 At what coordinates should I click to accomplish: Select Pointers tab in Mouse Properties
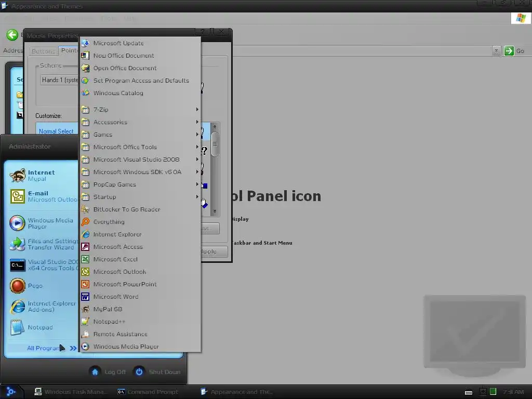(x=69, y=50)
